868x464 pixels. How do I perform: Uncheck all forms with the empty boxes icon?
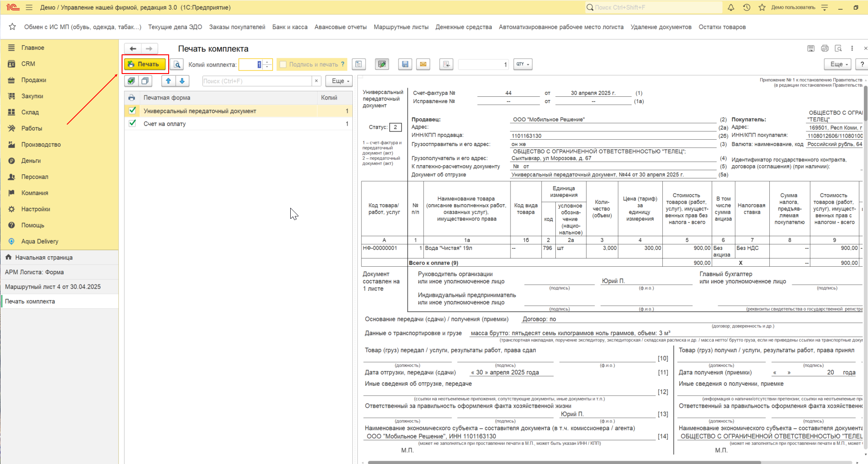click(x=145, y=81)
